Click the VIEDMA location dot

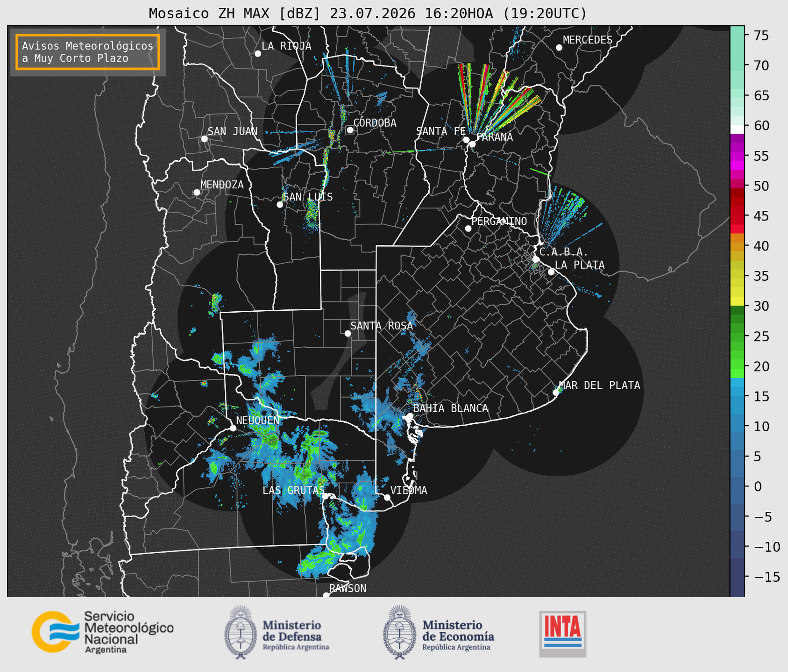[x=387, y=497]
